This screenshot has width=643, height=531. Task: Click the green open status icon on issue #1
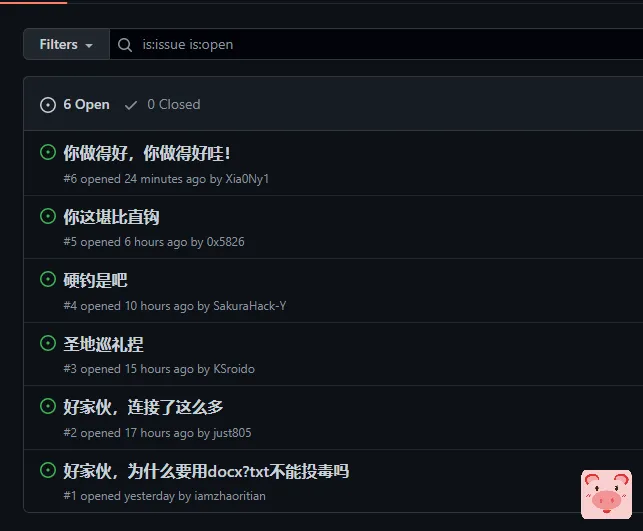[48, 470]
